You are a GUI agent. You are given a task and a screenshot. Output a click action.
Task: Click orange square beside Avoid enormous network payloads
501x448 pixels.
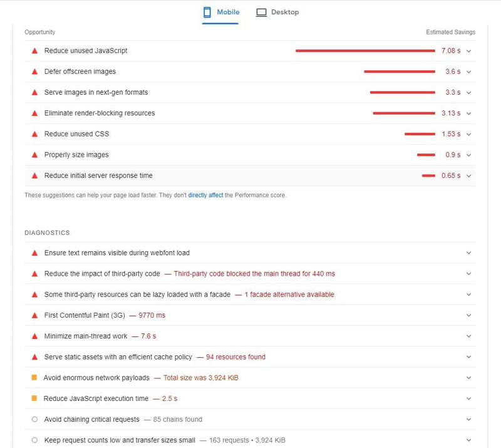pyautogui.click(x=34, y=378)
